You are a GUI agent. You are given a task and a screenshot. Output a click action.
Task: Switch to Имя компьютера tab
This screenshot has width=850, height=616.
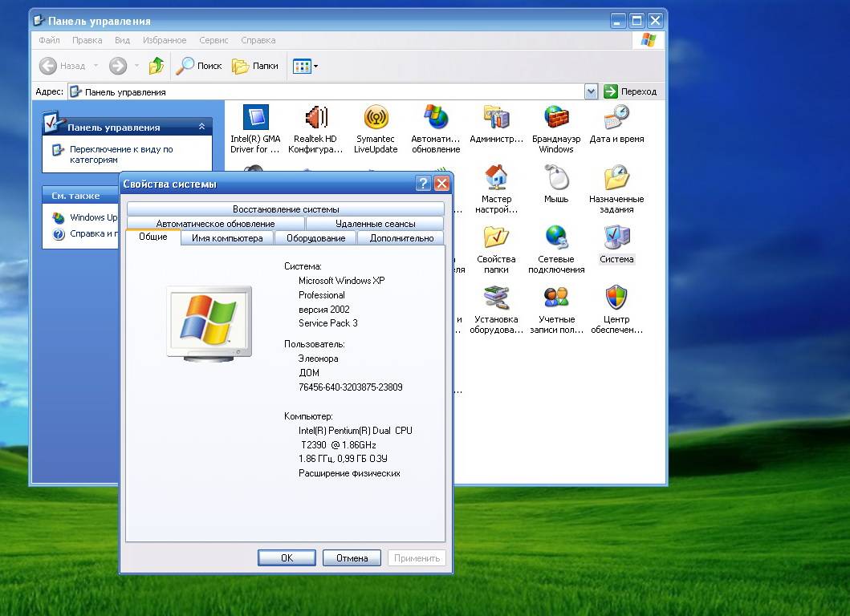(227, 238)
